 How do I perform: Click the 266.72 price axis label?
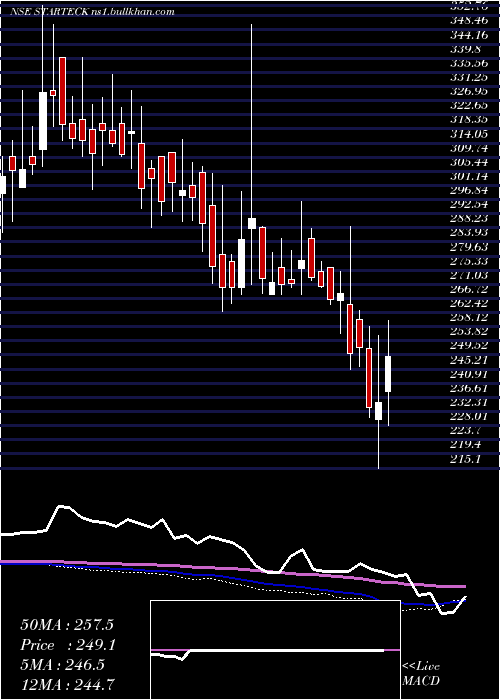(x=468, y=290)
